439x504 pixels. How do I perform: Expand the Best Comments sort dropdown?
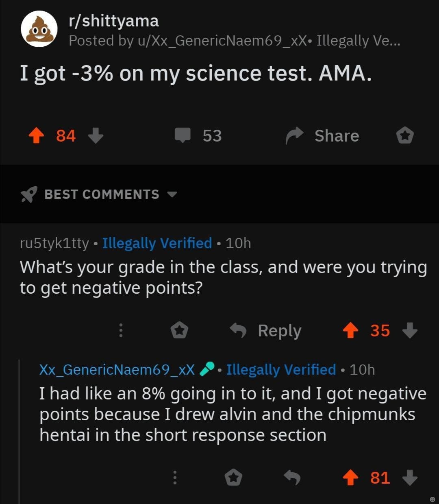point(172,194)
